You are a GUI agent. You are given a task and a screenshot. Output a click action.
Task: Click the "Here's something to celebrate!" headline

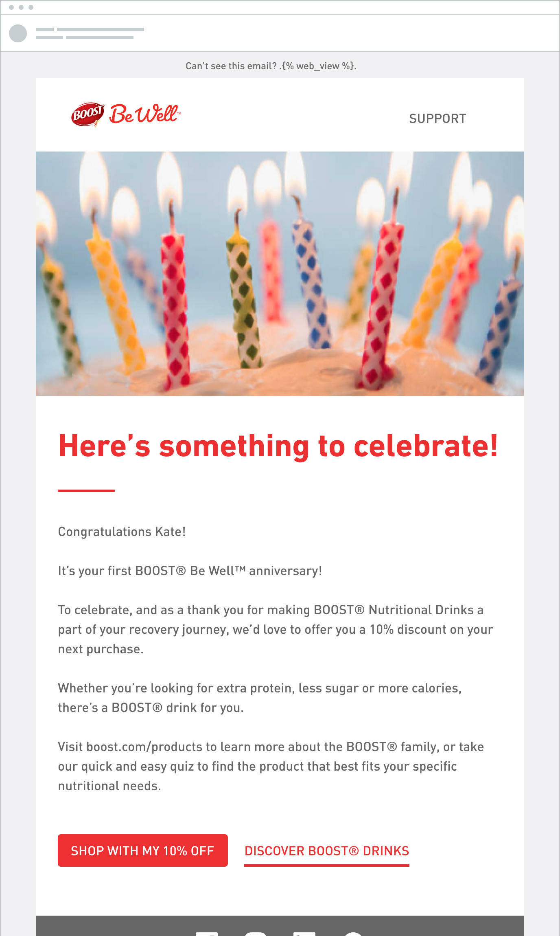click(278, 446)
